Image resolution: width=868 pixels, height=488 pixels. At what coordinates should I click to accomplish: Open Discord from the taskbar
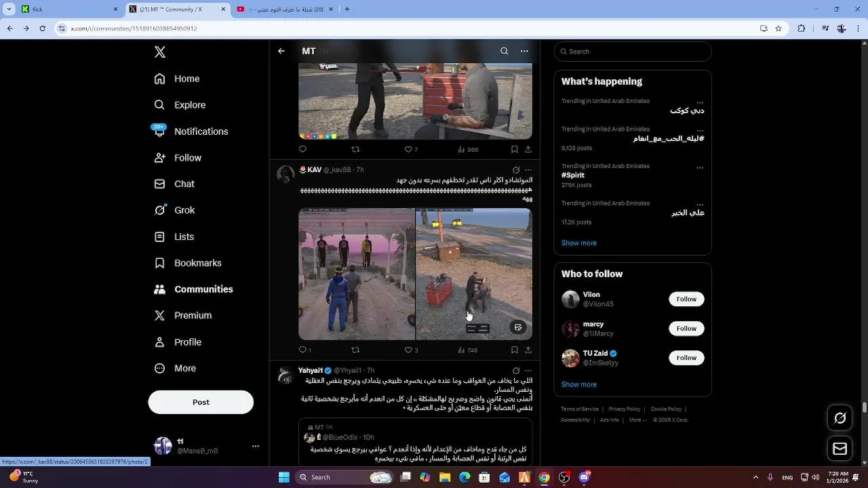tap(584, 477)
